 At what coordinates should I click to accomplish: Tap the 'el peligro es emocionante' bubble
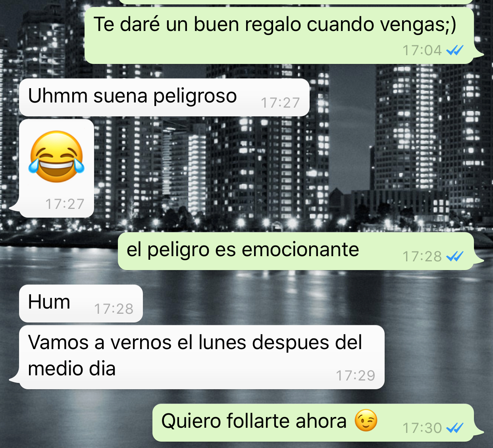296,251
